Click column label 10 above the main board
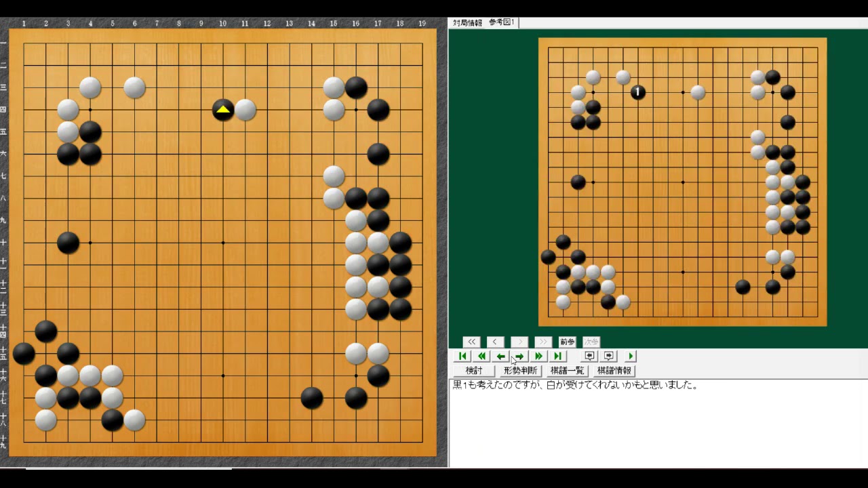 pyautogui.click(x=222, y=24)
